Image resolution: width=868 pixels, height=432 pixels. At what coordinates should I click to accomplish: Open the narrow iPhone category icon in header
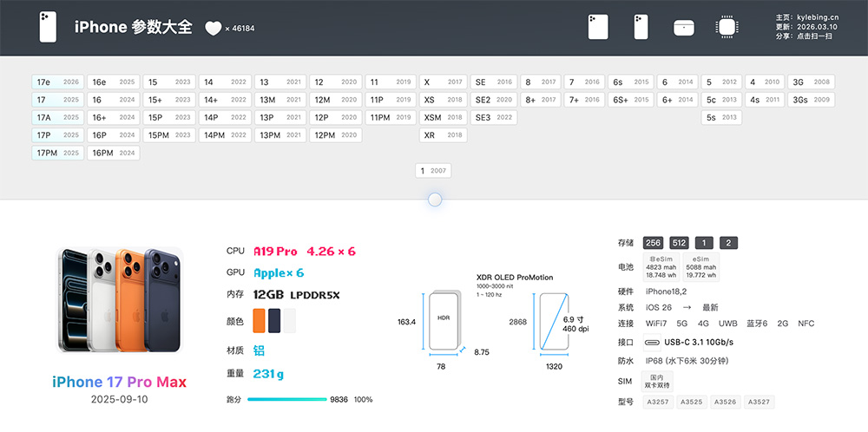(641, 27)
